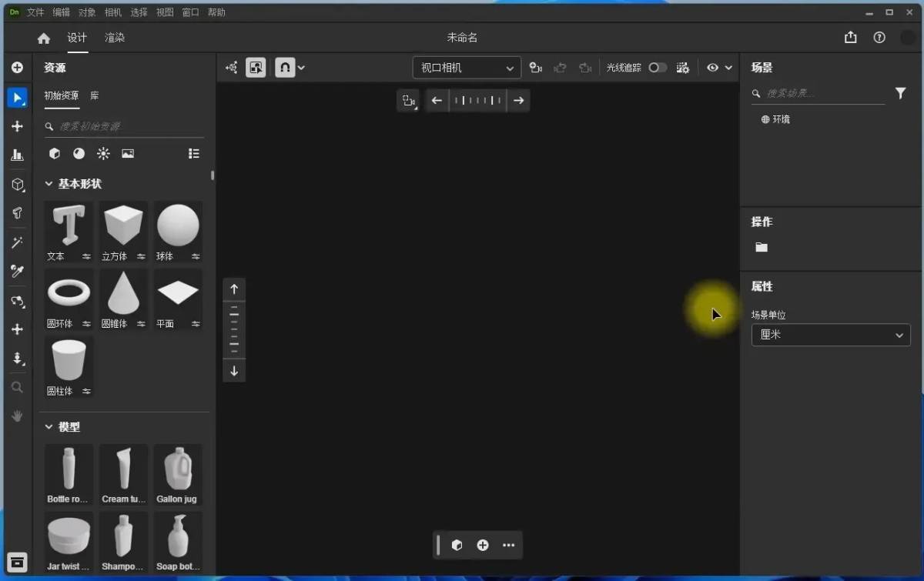Select the Magic Wand tool
Viewport: 924px width, 581px height.
(x=17, y=242)
